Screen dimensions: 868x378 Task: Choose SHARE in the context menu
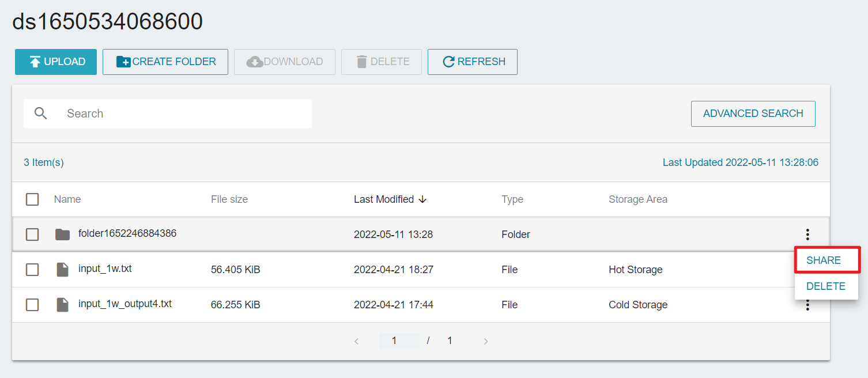tap(827, 260)
